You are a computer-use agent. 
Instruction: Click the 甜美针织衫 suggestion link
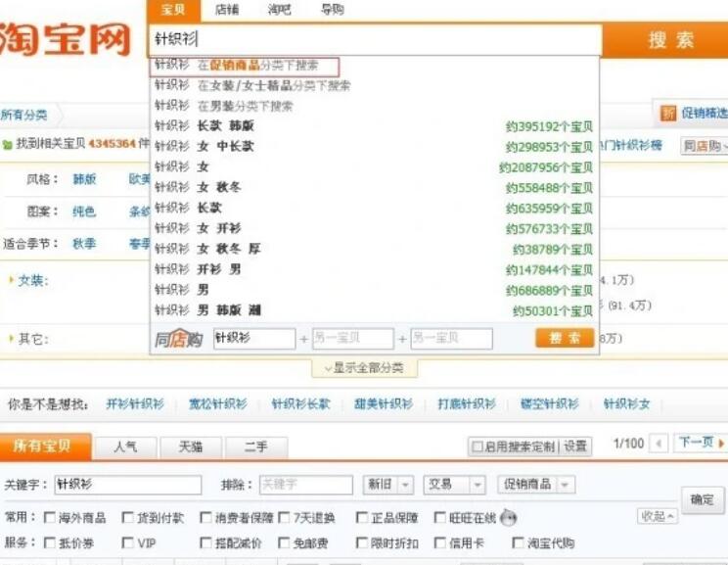click(x=384, y=404)
